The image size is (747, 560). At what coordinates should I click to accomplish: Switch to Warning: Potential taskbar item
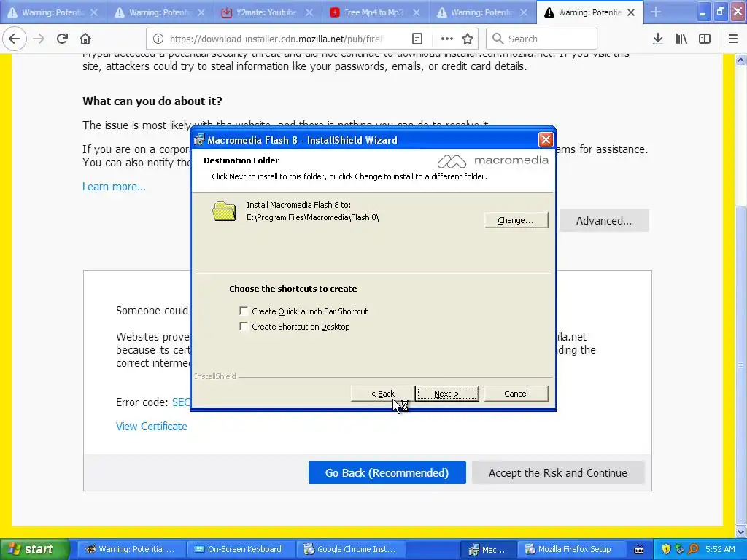(130, 549)
